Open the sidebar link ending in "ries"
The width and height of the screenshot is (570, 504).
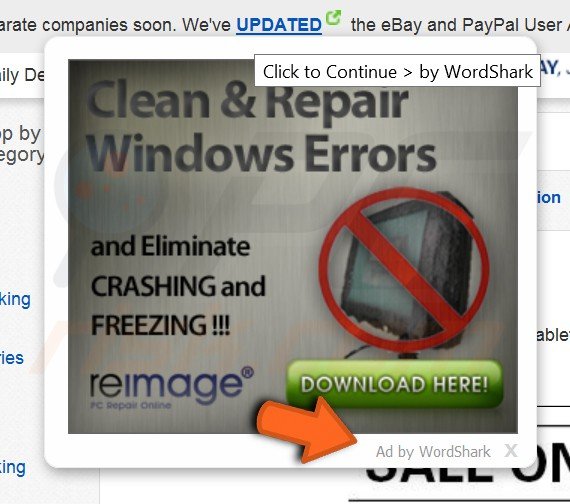(12, 358)
